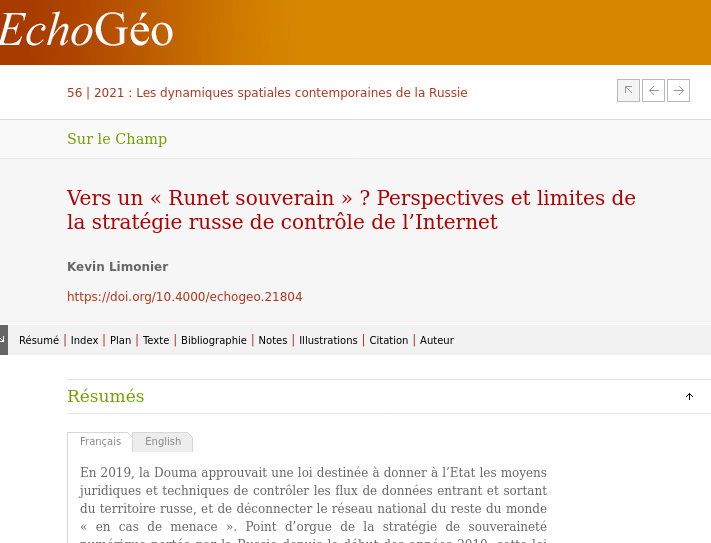The image size is (711, 543).
Task: Jump to the Notes section
Action: (273, 341)
